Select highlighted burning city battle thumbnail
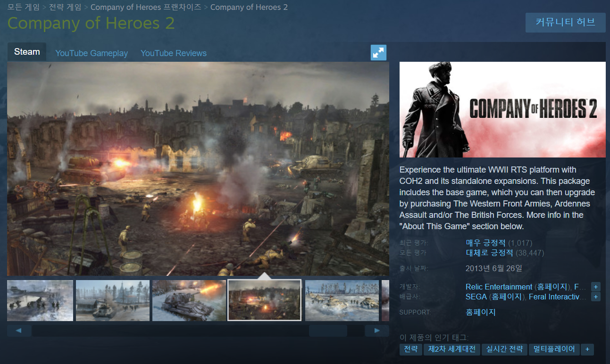Image resolution: width=610 pixels, height=364 pixels. [x=265, y=300]
